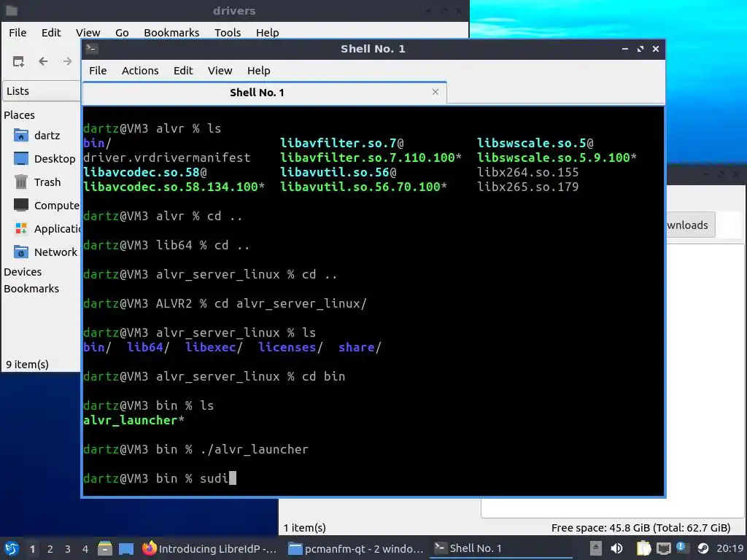Image resolution: width=747 pixels, height=560 pixels.
Task: Go back in the file manager
Action: (x=43, y=61)
